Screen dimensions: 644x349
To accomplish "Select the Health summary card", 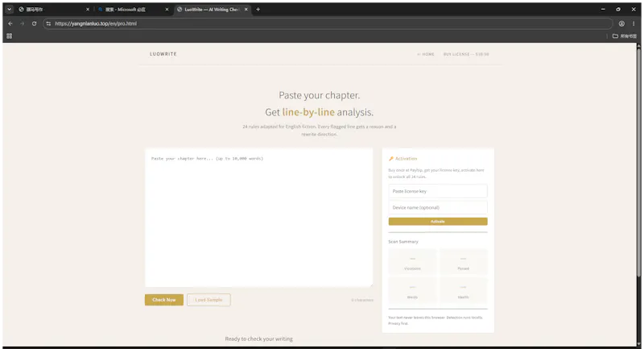I will click(464, 290).
